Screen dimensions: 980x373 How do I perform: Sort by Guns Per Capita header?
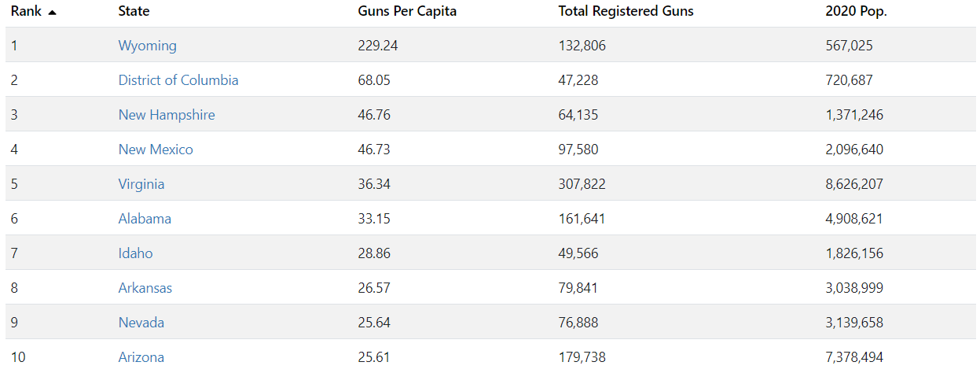tap(406, 11)
